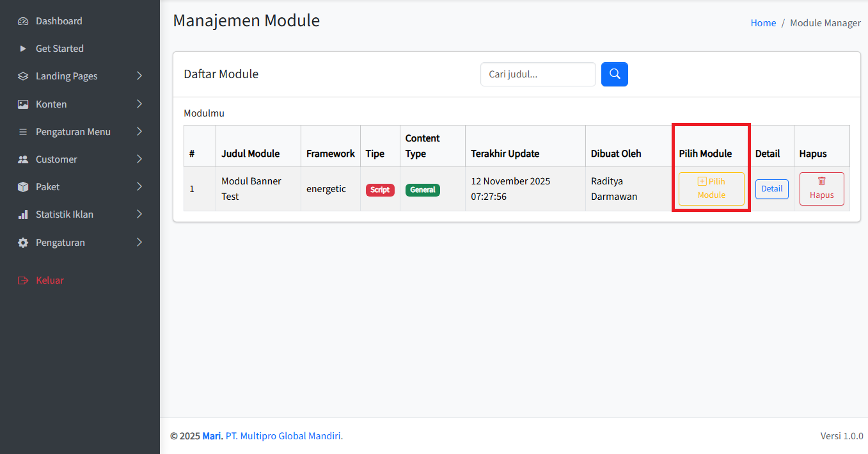Delete the module with the Hapus button

tap(821, 189)
